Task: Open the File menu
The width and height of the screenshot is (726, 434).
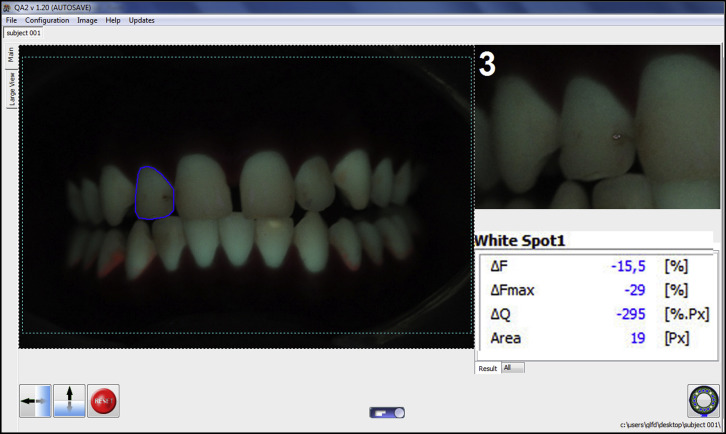Action: coord(12,20)
